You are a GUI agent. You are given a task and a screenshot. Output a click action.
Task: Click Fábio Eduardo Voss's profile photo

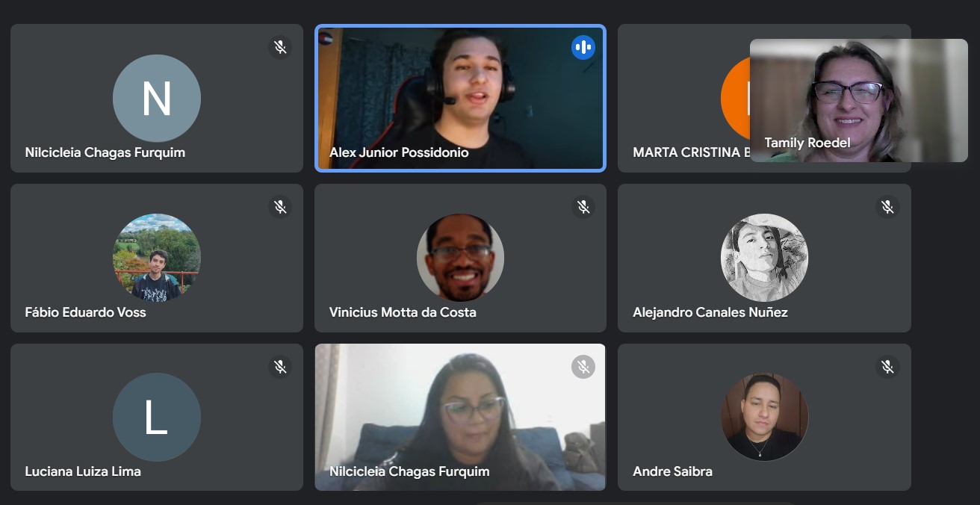pos(157,258)
